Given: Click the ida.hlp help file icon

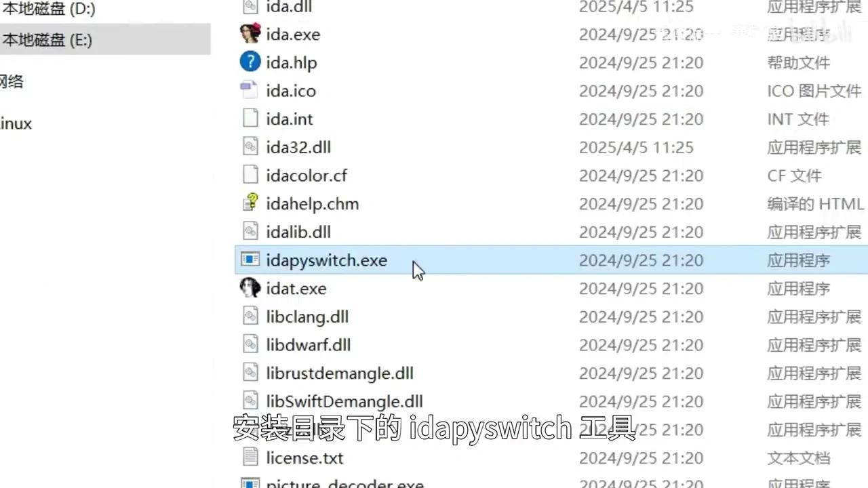Looking at the screenshot, I should coord(250,62).
